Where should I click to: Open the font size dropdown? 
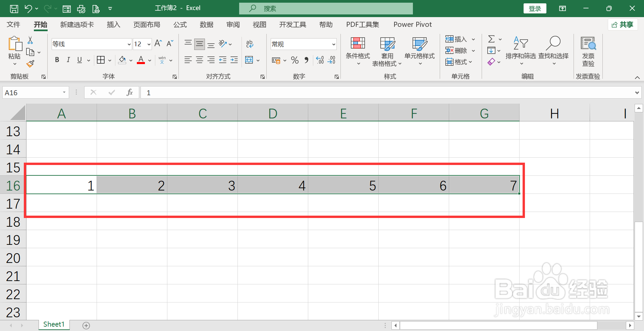[149, 44]
